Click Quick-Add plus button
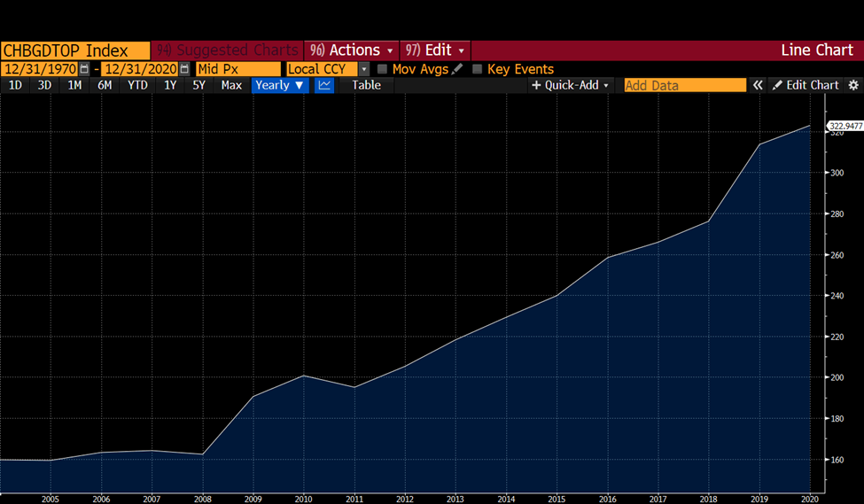 (570, 85)
